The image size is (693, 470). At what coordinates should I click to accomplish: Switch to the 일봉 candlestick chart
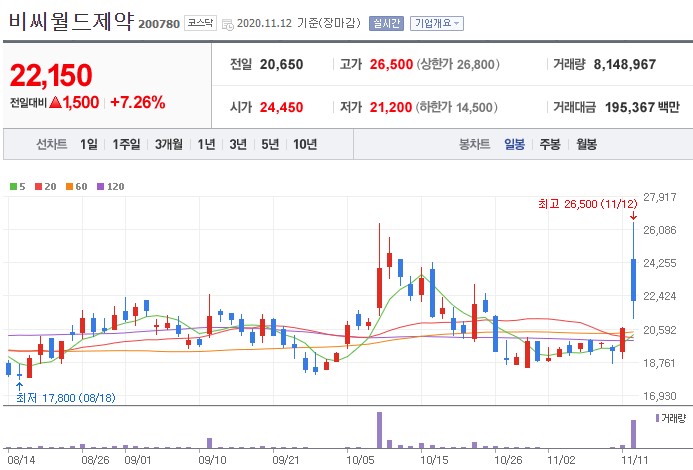tap(514, 144)
